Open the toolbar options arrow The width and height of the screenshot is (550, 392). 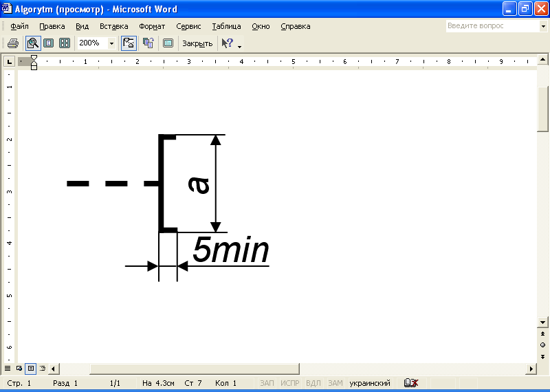[239, 46]
